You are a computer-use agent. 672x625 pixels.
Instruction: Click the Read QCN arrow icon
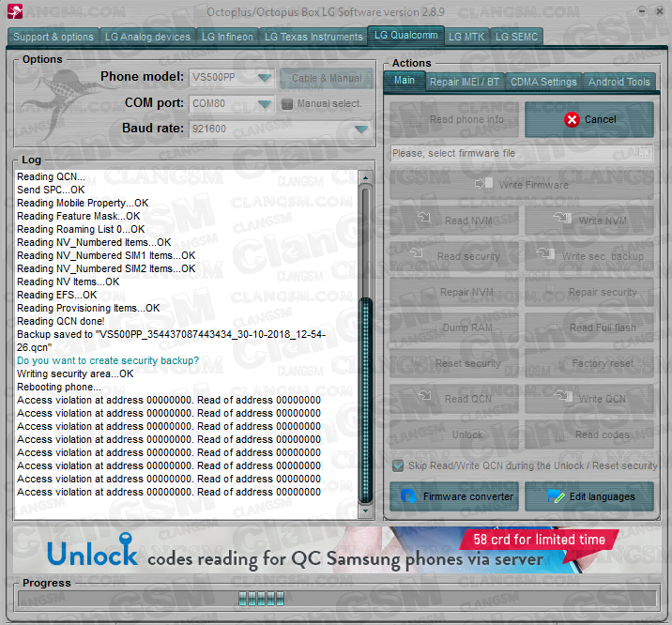(x=425, y=394)
